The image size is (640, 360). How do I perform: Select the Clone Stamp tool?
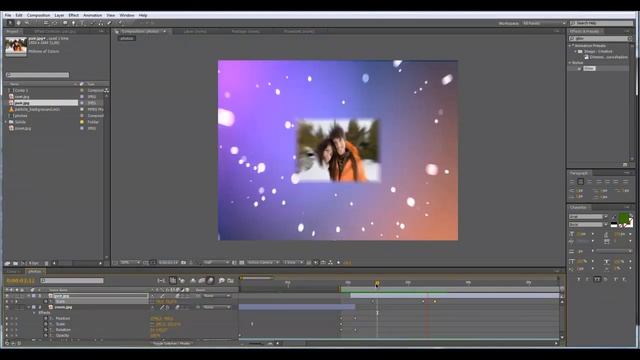coord(101,23)
